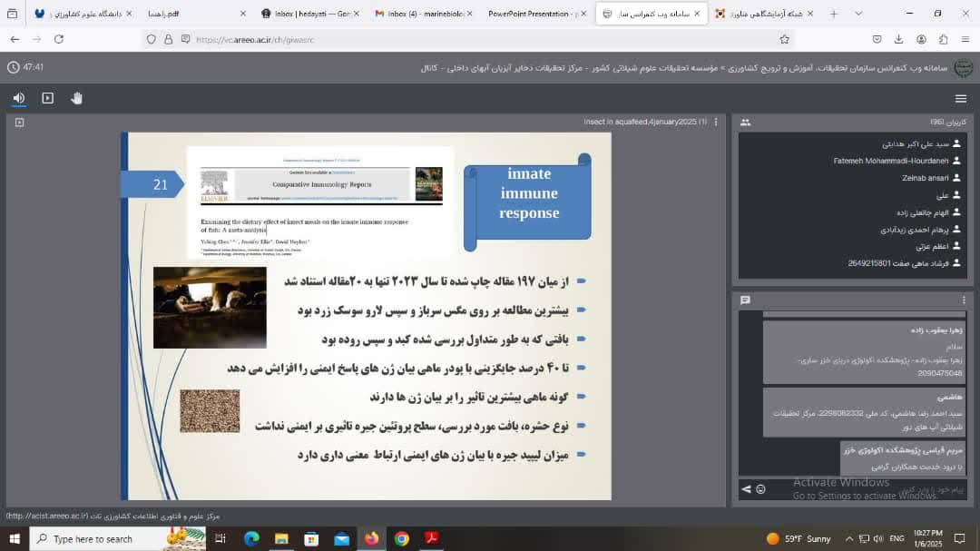This screenshot has width=980, height=551.
Task: Click the users list group icon
Action: 745,123
